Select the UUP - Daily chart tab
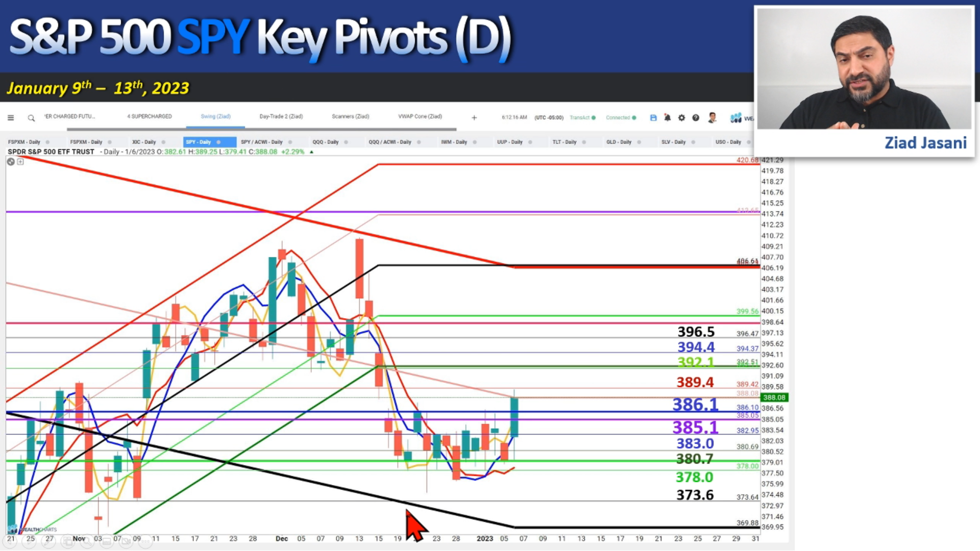This screenshot has width=980, height=551. (510, 142)
